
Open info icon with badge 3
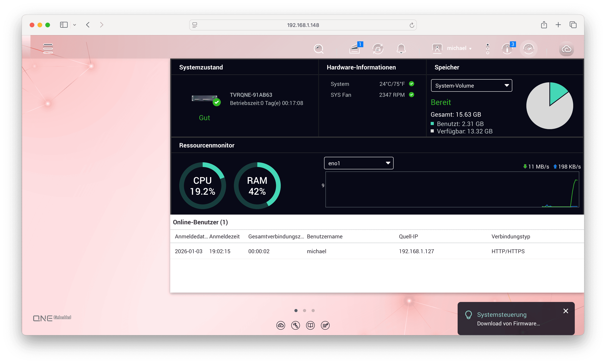pos(507,49)
